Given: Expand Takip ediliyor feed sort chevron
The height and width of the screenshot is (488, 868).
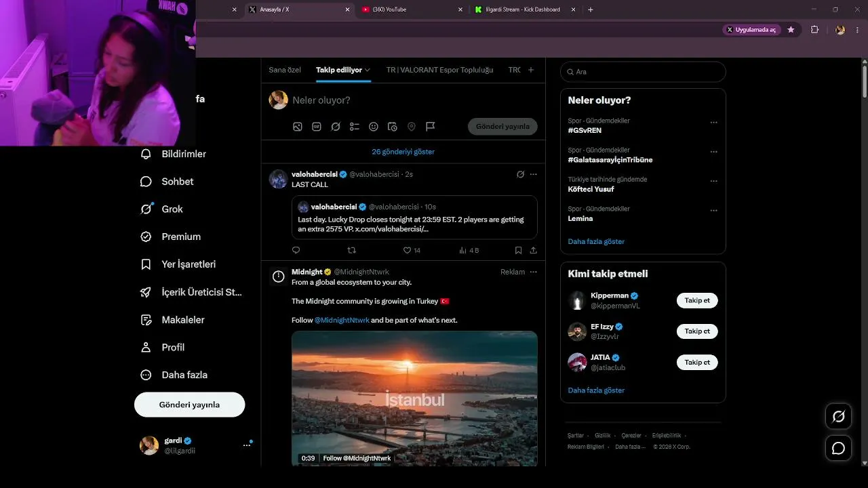Looking at the screenshot, I should pos(368,70).
